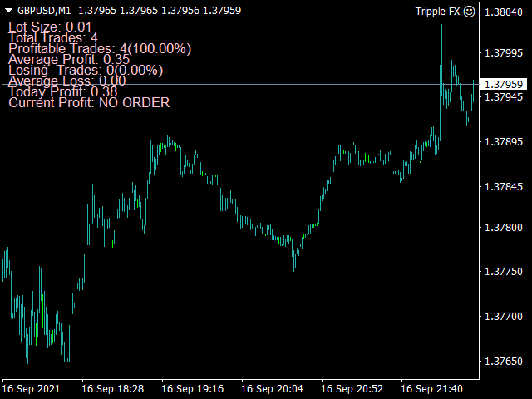The height and width of the screenshot is (399, 532).
Task: Click time axis label '16 Sep 2021'
Action: 32,389
